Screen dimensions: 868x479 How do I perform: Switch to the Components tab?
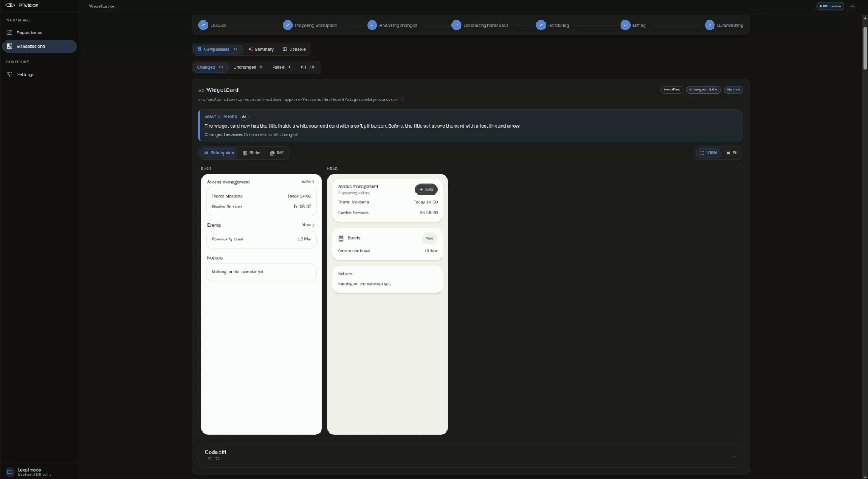(218, 49)
